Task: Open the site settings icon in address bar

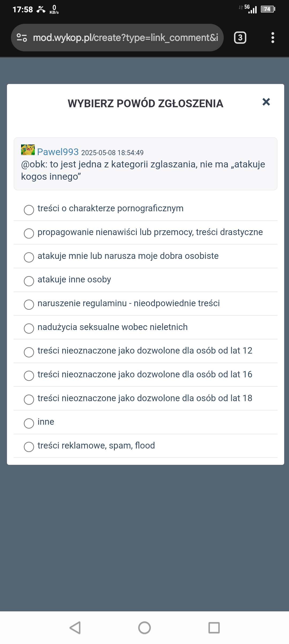Action: (22, 38)
